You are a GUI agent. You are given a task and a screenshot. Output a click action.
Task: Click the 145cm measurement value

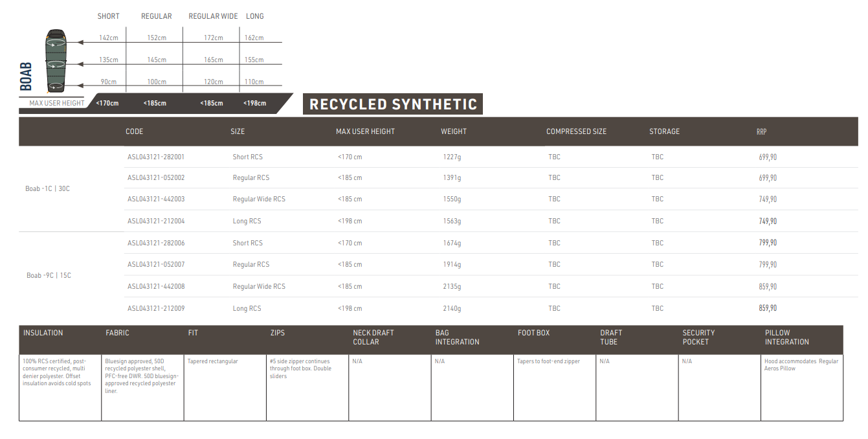(157, 60)
